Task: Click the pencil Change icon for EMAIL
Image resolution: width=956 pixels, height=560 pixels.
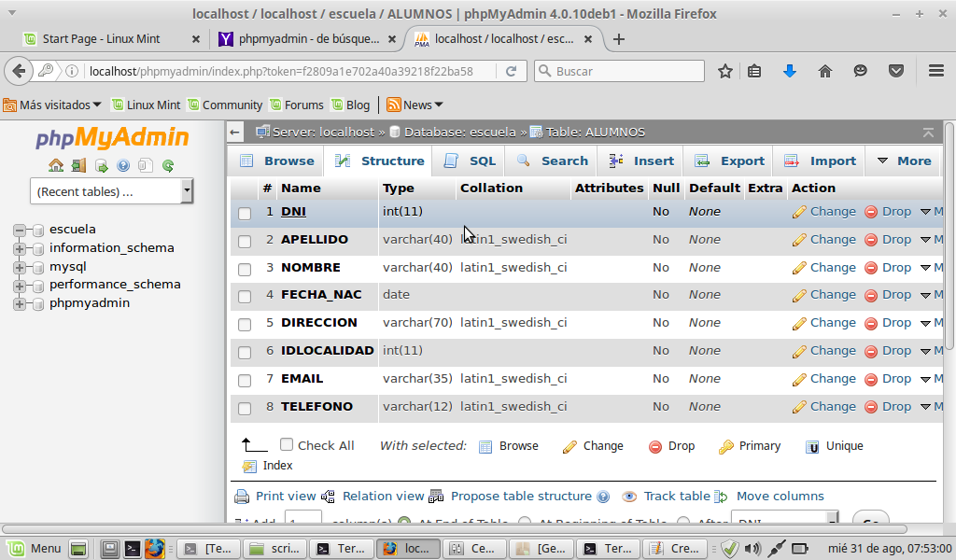Action: pos(799,379)
